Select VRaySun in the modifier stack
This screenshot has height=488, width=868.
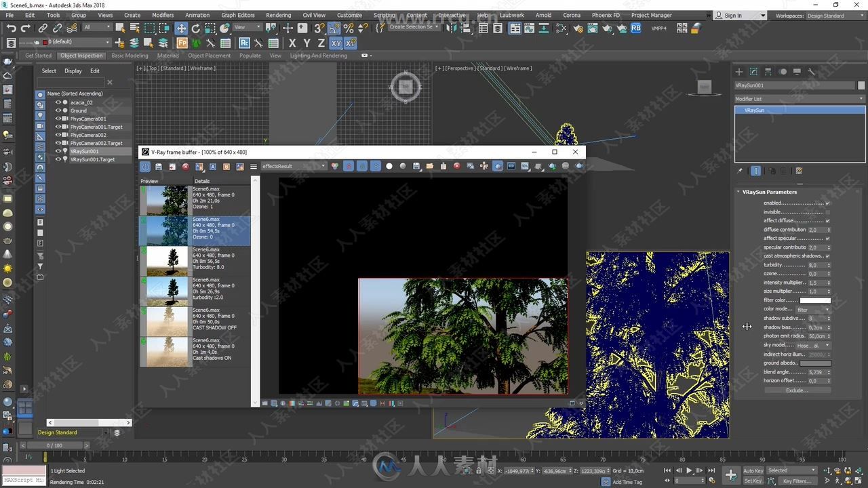pyautogui.click(x=800, y=110)
